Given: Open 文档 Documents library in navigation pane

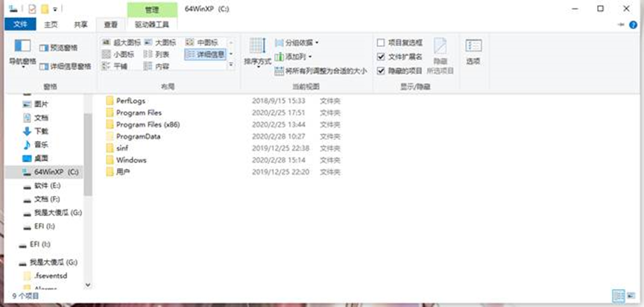Looking at the screenshot, I should coord(36,118).
